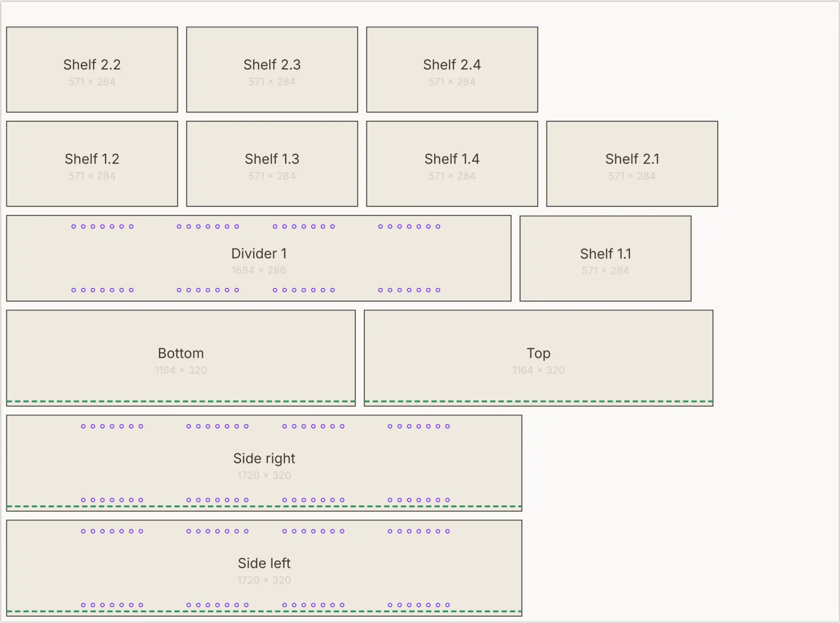The width and height of the screenshot is (840, 623).
Task: Select the Shelf 2.3 panel
Action: tap(272, 69)
